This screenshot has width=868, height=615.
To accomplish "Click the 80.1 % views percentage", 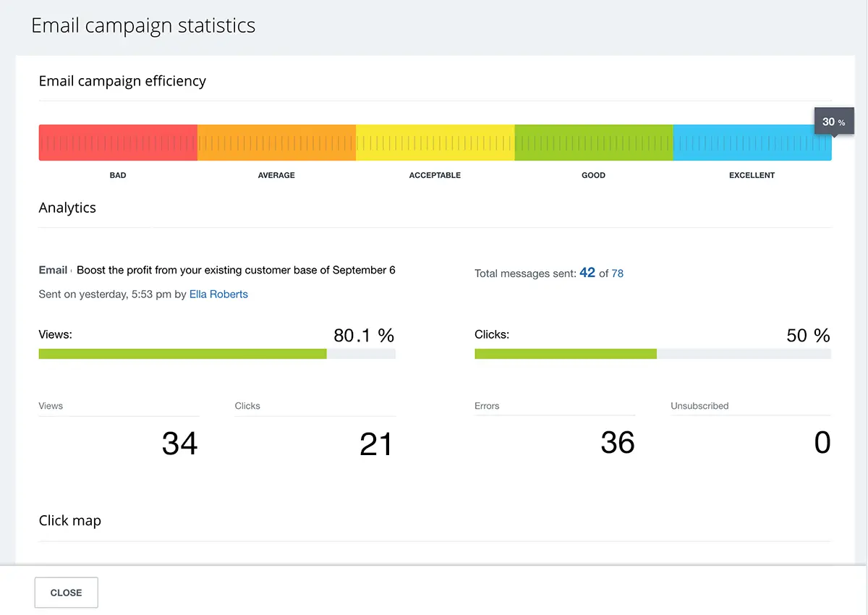I will (363, 335).
